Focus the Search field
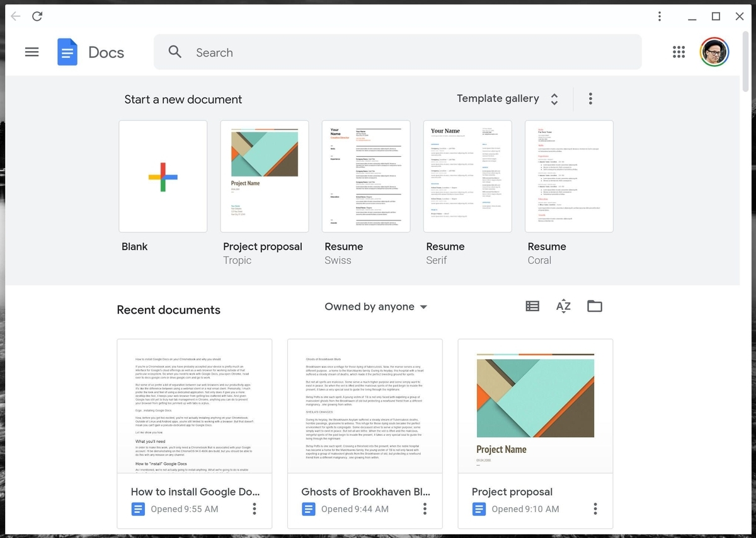Image resolution: width=756 pixels, height=538 pixels. coord(398,52)
